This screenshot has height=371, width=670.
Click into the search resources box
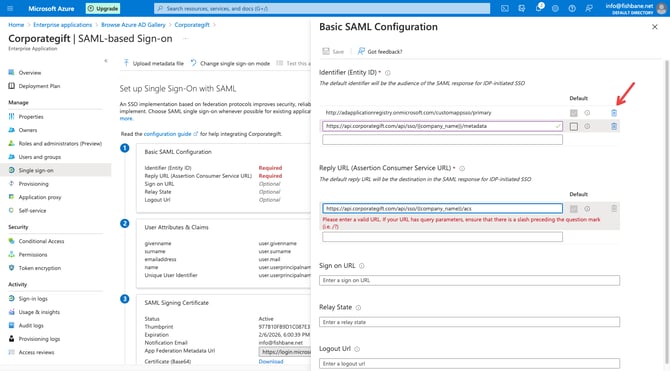[322, 9]
